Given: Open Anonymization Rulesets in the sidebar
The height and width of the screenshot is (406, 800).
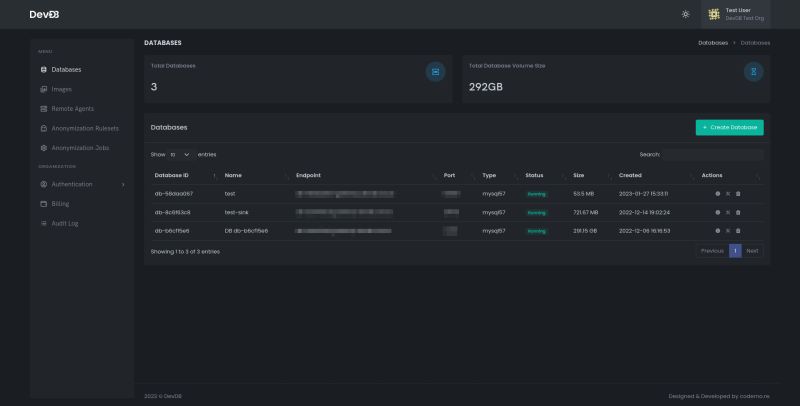Looking at the screenshot, I should [85, 129].
